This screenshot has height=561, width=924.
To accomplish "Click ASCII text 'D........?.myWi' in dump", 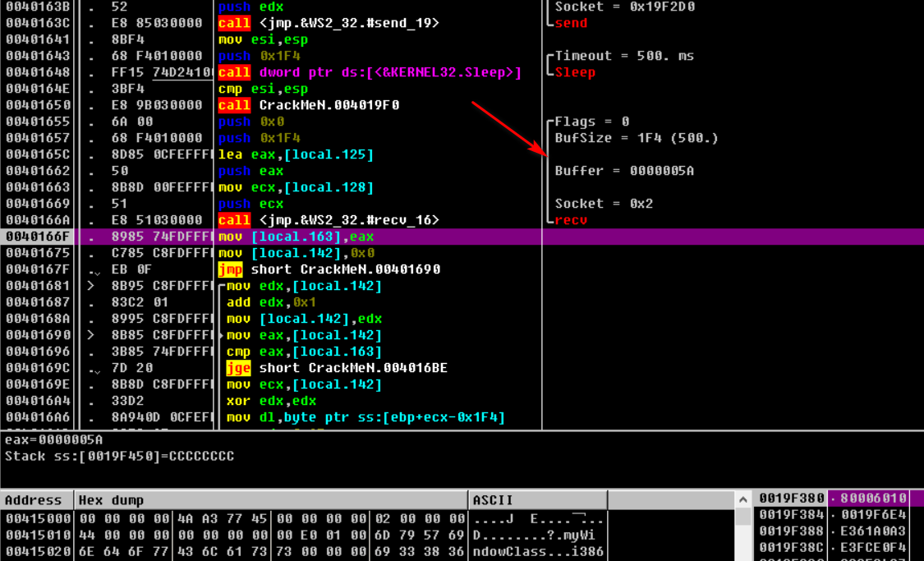I will tap(535, 535).
